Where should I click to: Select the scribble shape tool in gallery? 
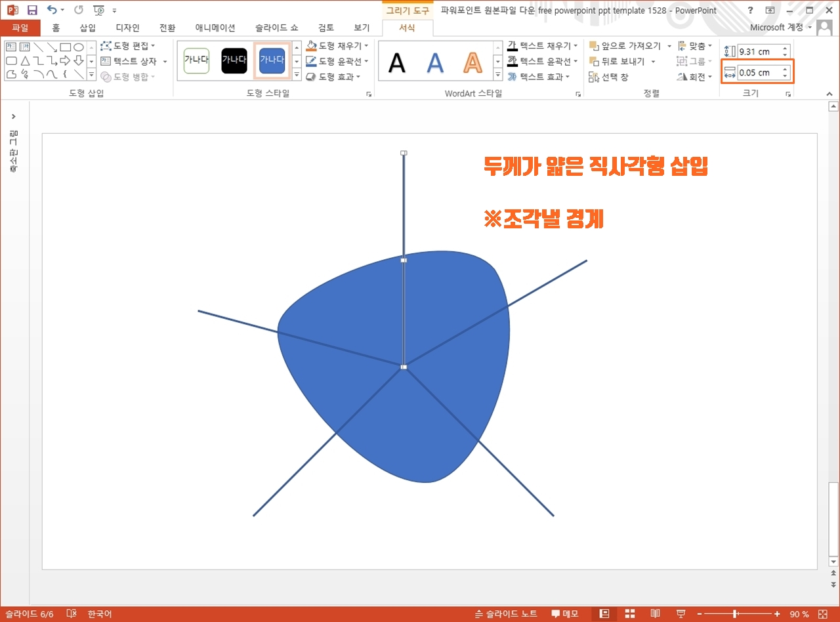tap(25, 74)
